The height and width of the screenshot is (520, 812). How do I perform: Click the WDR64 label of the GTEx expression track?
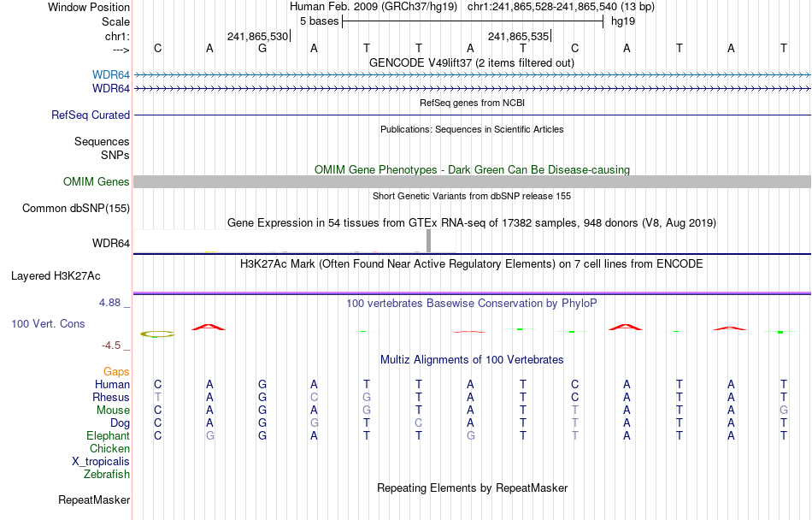(111, 243)
